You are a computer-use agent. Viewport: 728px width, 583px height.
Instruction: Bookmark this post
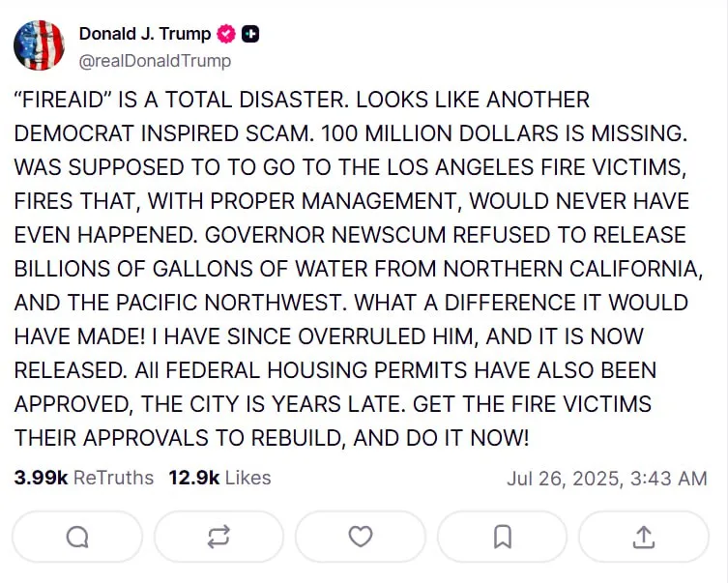(502, 537)
